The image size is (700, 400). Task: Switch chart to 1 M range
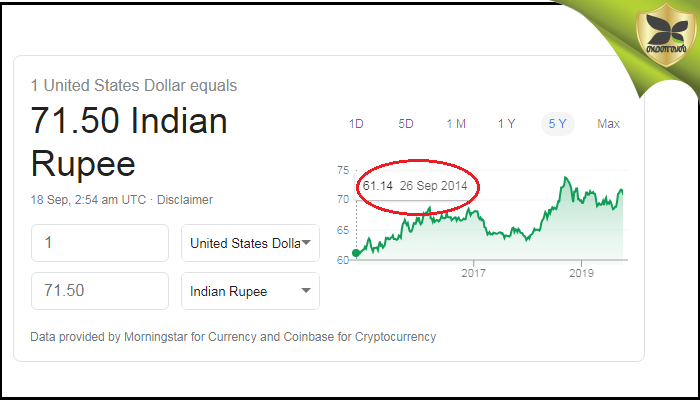coord(456,124)
